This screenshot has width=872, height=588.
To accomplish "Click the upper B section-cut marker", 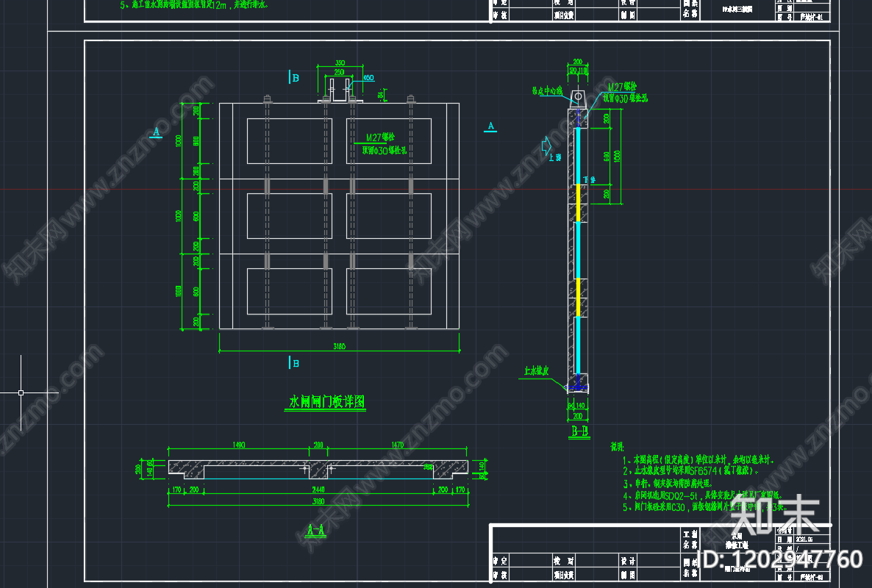I will pyautogui.click(x=294, y=78).
